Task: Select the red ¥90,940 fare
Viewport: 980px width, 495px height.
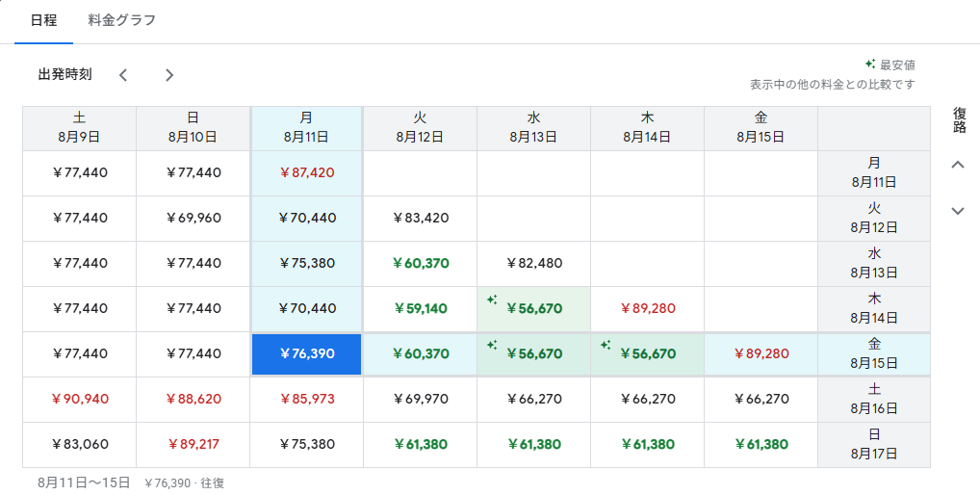Action: click(x=79, y=399)
